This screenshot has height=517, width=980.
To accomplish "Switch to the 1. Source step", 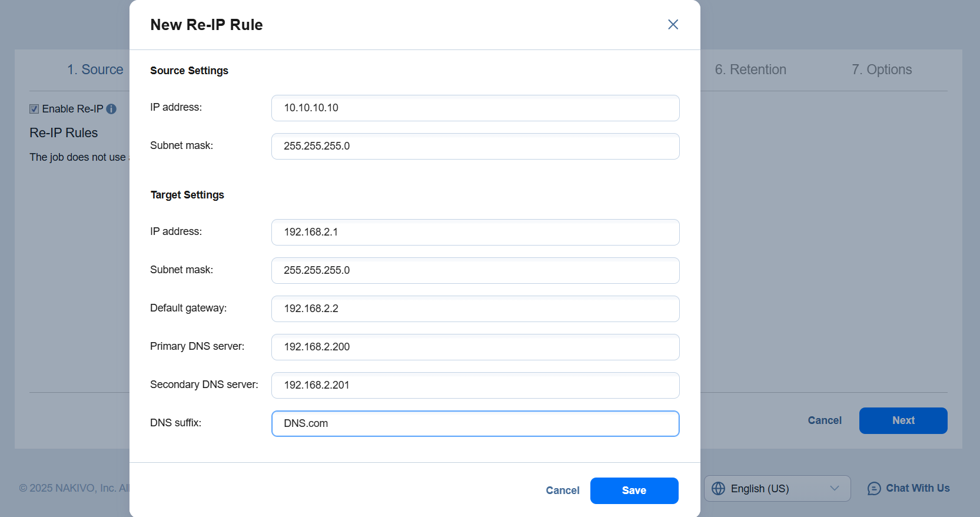I will [95, 69].
